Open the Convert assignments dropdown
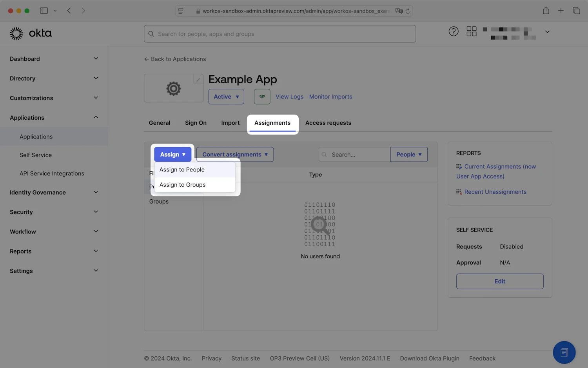This screenshot has height=368, width=588. [235, 155]
